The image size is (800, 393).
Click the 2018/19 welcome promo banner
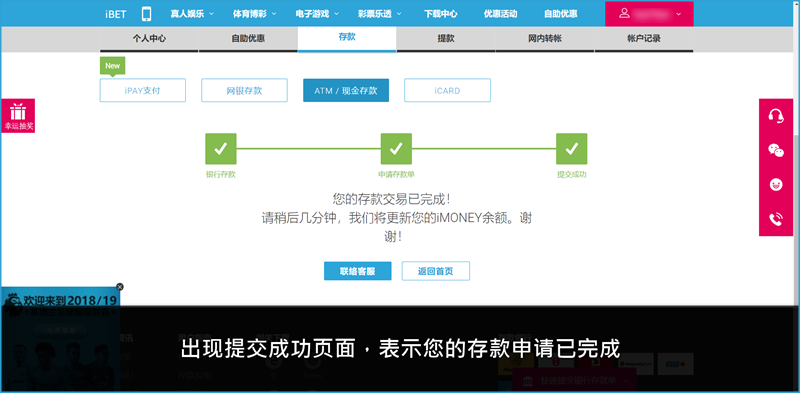pyautogui.click(x=60, y=339)
